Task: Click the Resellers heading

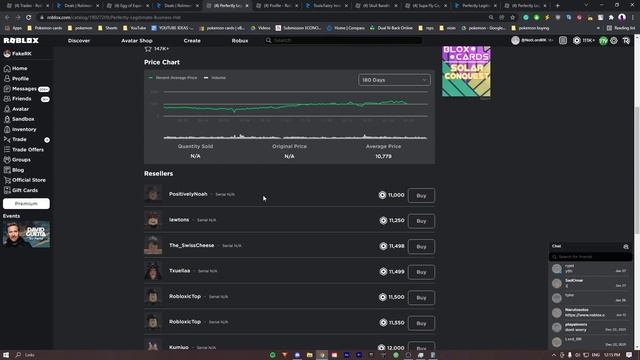Action: (x=158, y=173)
